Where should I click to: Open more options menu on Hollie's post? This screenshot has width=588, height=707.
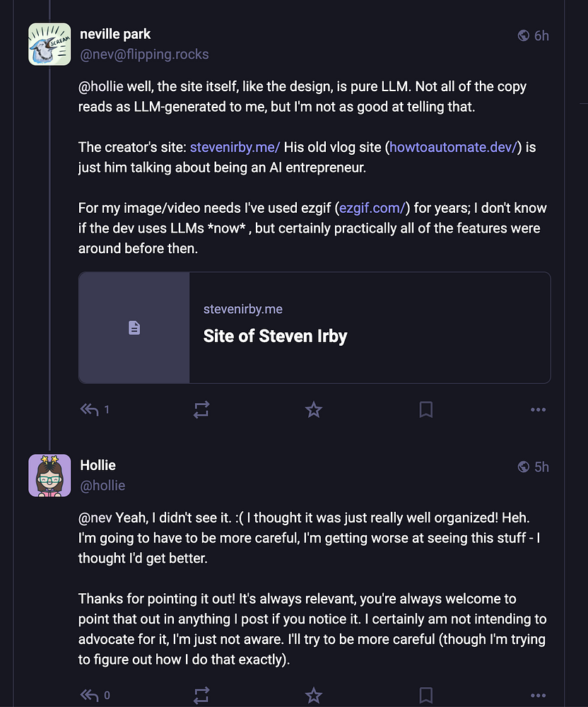(538, 695)
